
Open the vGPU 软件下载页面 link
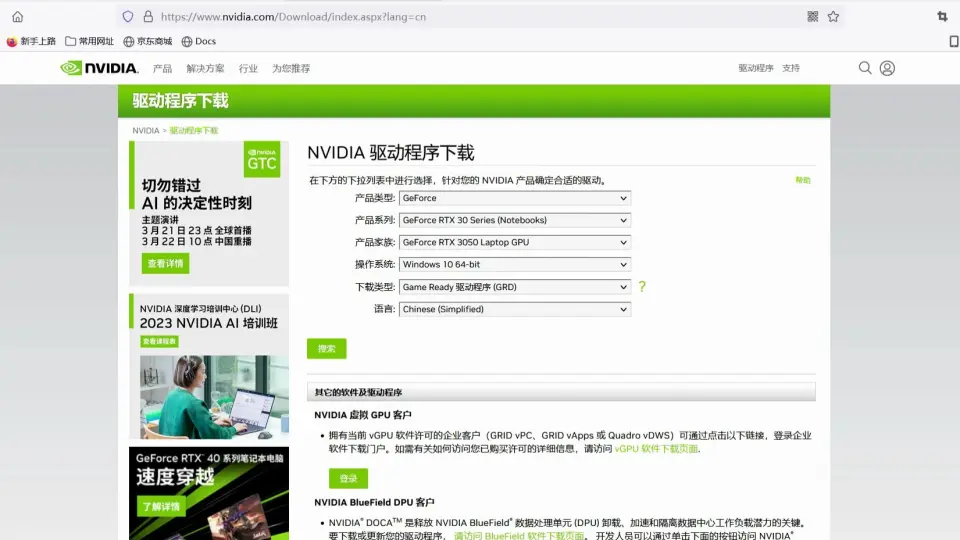click(x=656, y=449)
